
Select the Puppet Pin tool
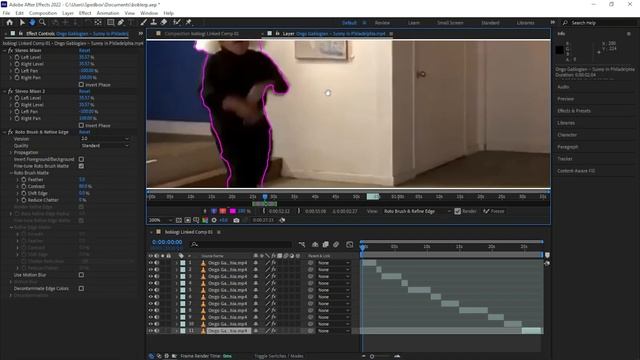(188, 22)
